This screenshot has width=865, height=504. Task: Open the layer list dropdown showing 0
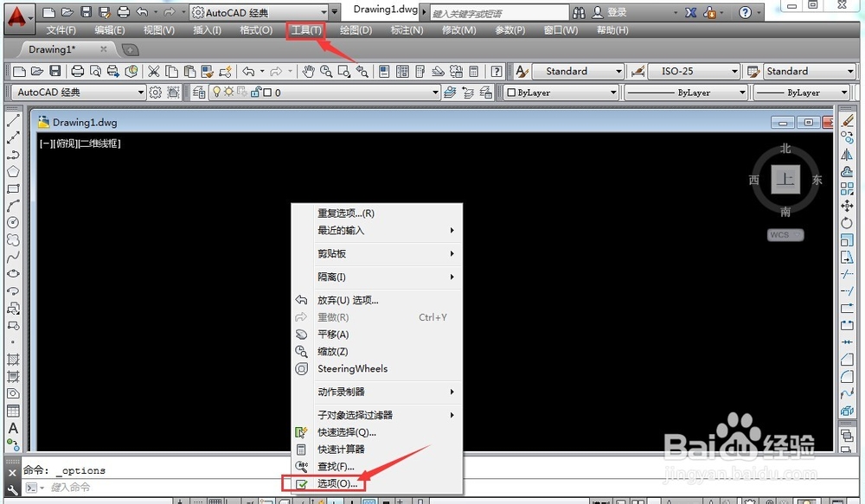436,93
